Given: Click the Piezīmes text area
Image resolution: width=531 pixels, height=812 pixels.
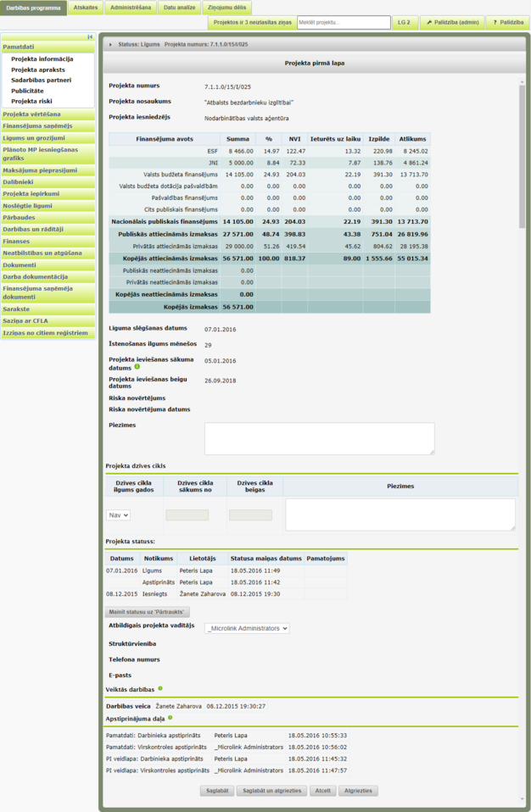Looking at the screenshot, I should pyautogui.click(x=320, y=438).
